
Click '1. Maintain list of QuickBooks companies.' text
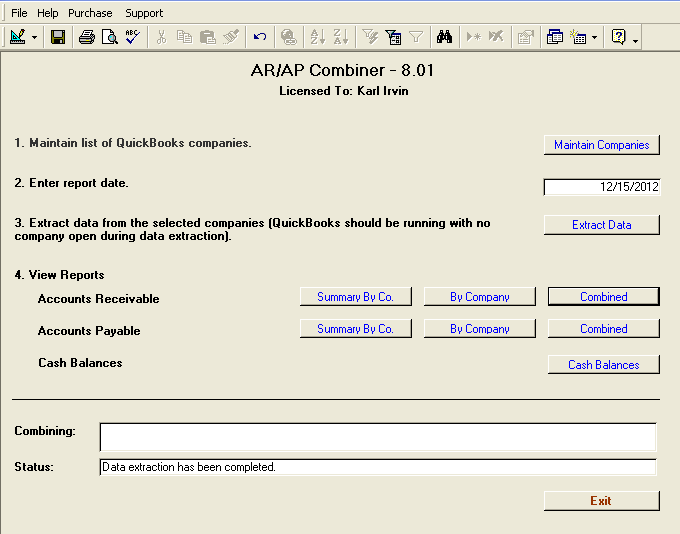(x=133, y=143)
